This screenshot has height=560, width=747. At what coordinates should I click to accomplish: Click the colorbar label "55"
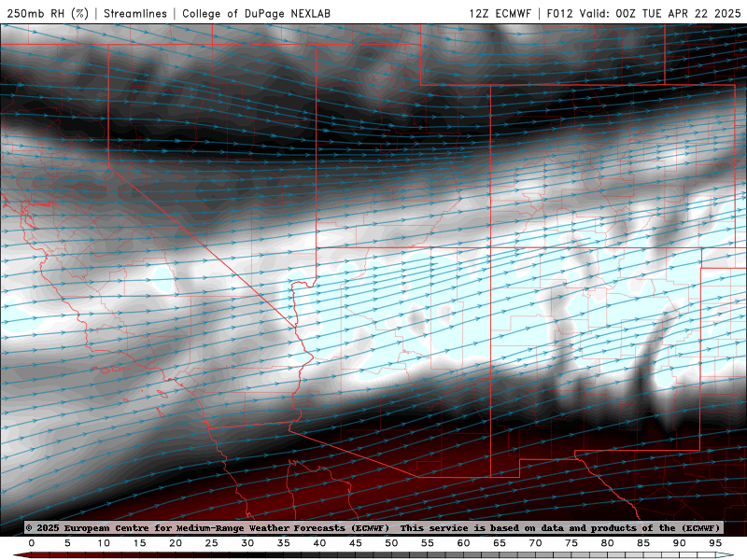[428, 543]
